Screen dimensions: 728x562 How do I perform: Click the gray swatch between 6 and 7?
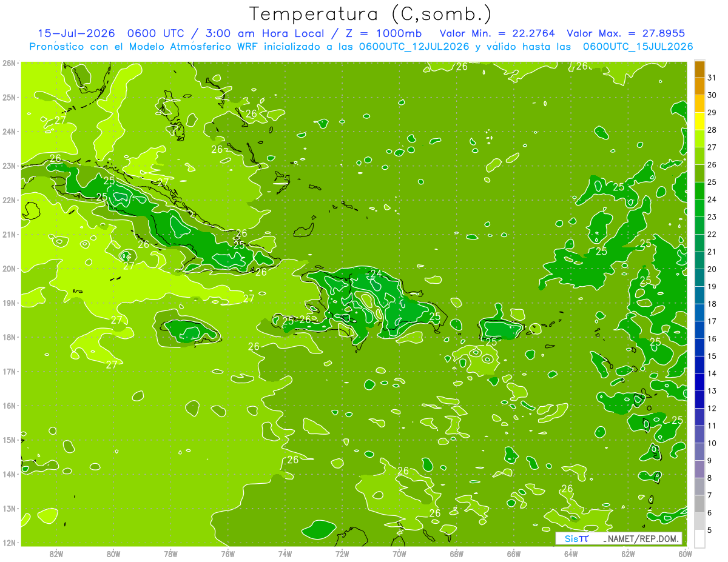click(699, 504)
